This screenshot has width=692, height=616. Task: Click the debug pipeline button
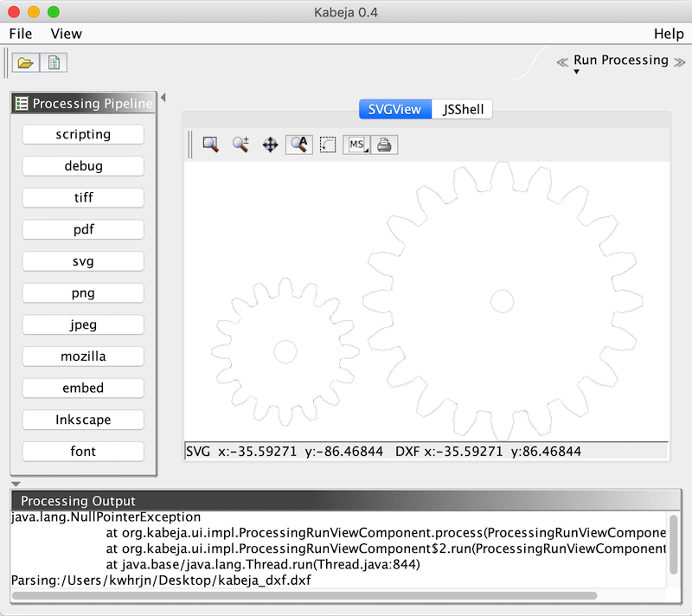tap(83, 166)
